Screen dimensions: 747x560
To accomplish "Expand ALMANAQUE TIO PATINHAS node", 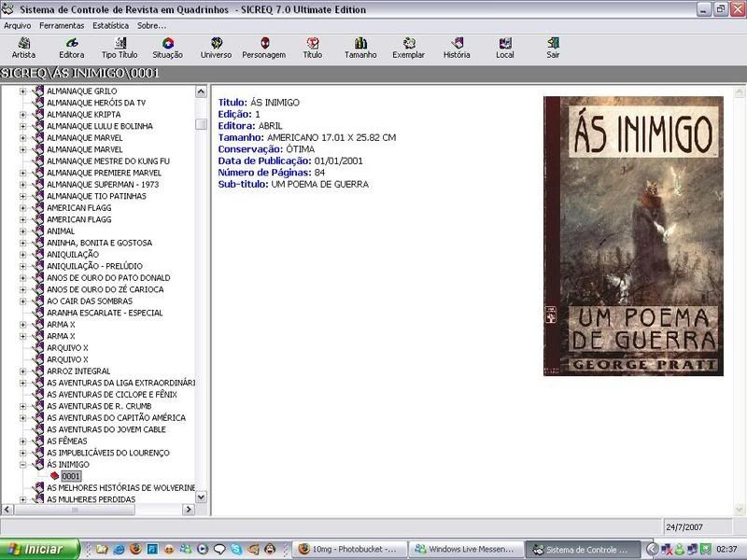I will coord(22,196).
